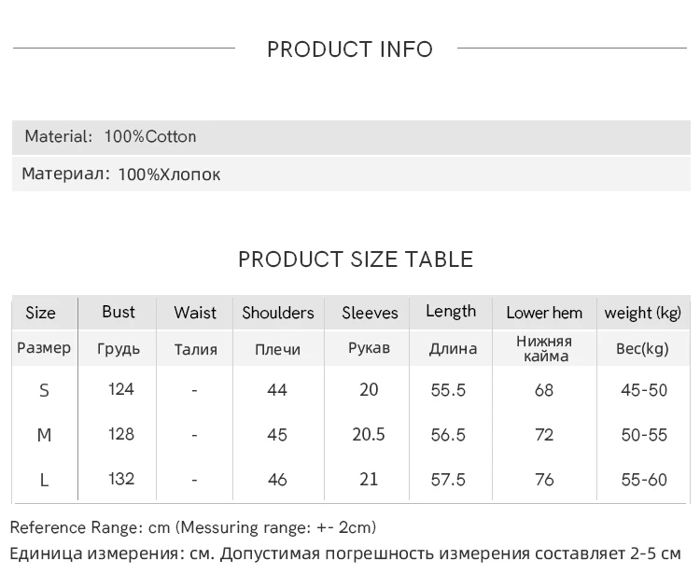Click the sleeve value 20.5 for size M
The image size is (700, 588).
369,435
